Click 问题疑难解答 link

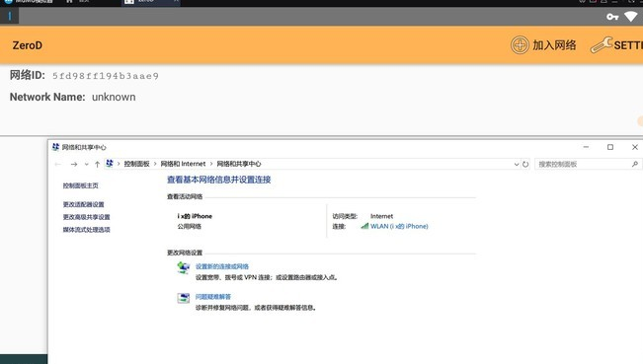tap(212, 297)
